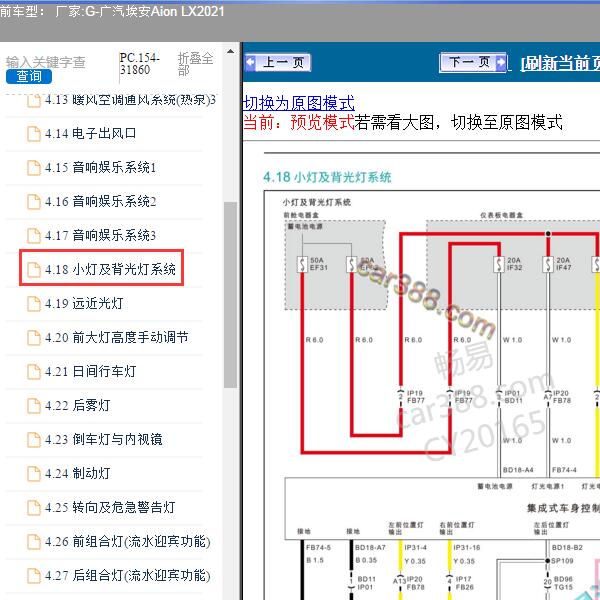Open 4.15 音响娱乐系统1 entry
The height and width of the screenshot is (600, 600).
point(101,168)
